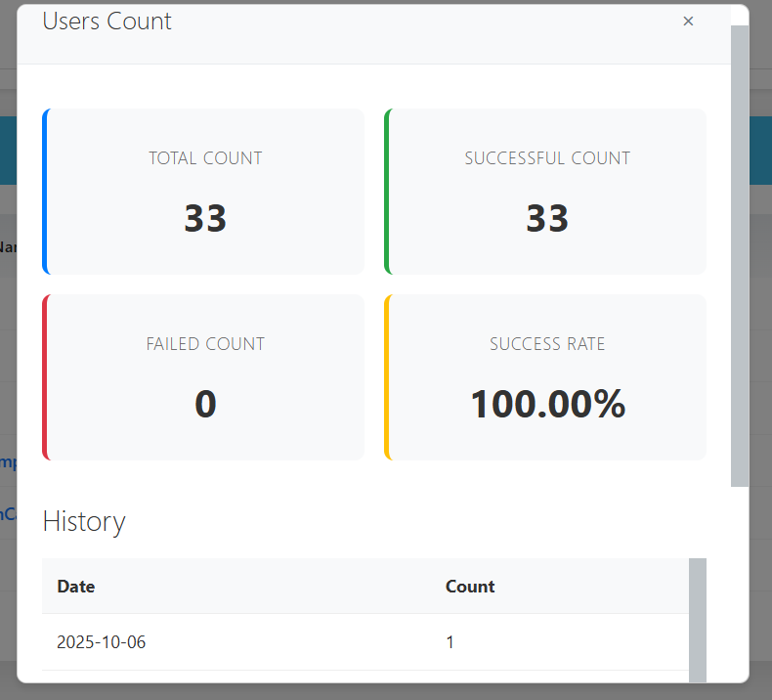Click the dialog's vertical scrollbar
The width and height of the screenshot is (772, 700).
tap(740, 254)
